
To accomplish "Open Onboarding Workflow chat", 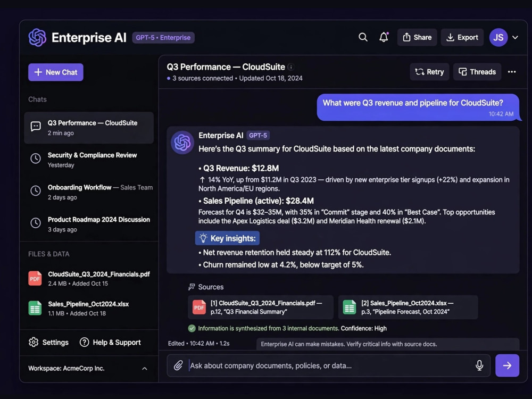I will 89,192.
